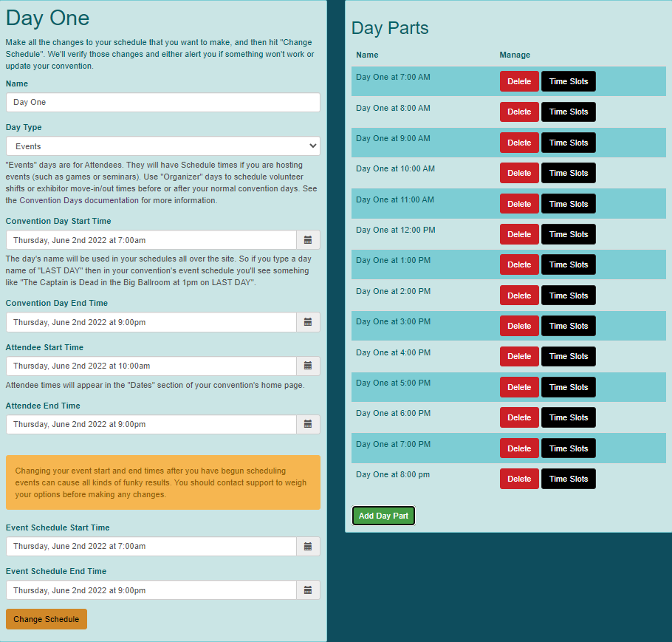Click the orange schedule change warning box
The width and height of the screenshot is (672, 642).
163,482
